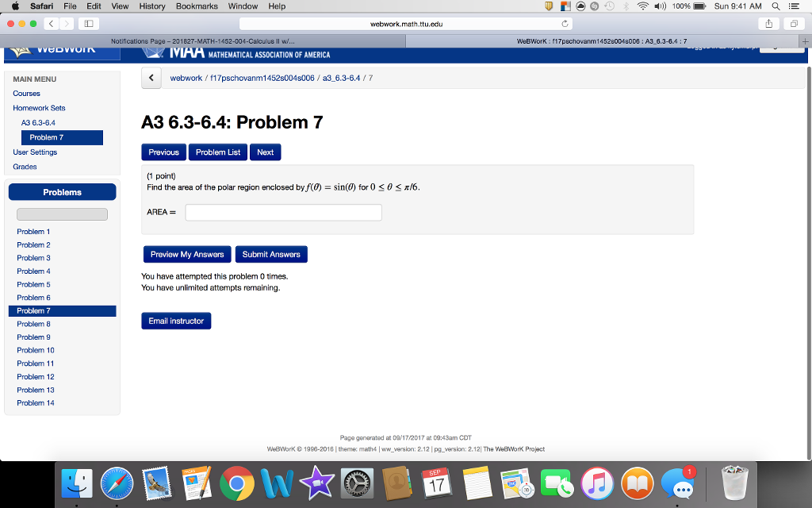The width and height of the screenshot is (812, 508).
Task: Click inside the AREA answer field
Action: click(283, 212)
